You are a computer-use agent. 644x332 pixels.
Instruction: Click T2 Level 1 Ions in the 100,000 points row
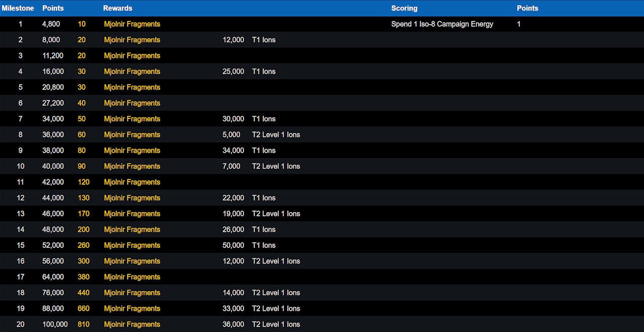pyautogui.click(x=276, y=324)
